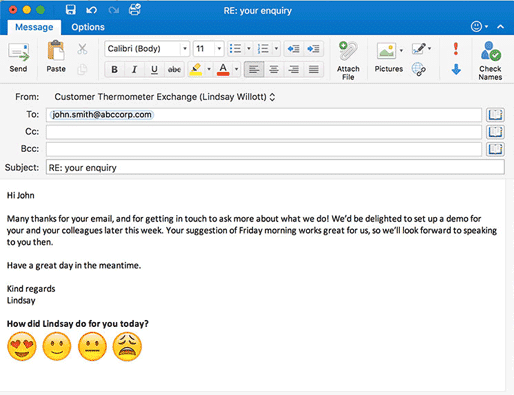Paste clipboard contents using Paste
This screenshot has width=514, height=395.
(56, 57)
